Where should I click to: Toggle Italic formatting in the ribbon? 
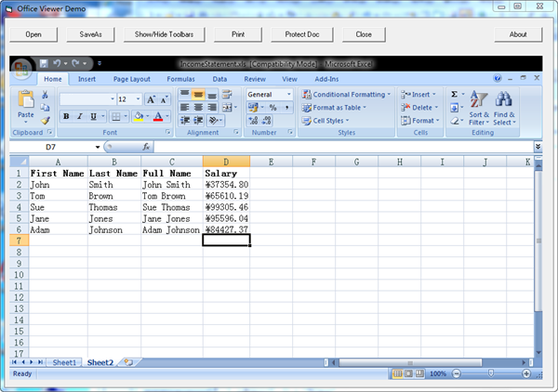coord(80,116)
